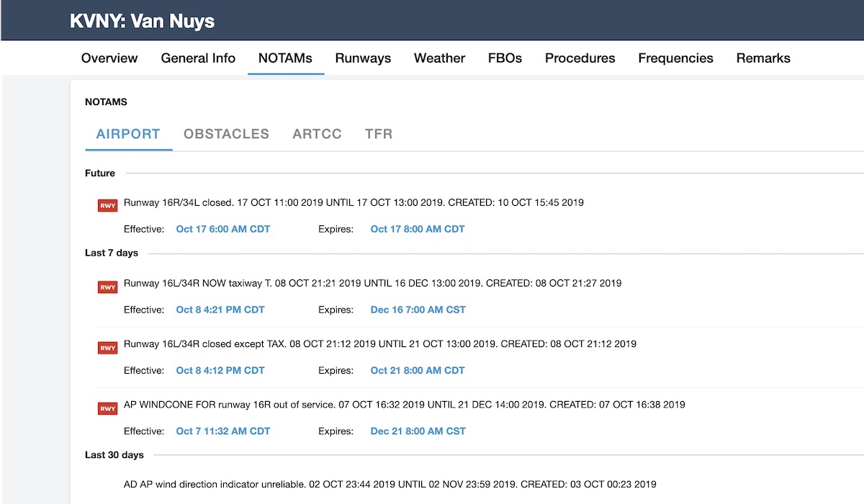
Task: Show the TFR notams sub-tab
Action: pos(379,134)
